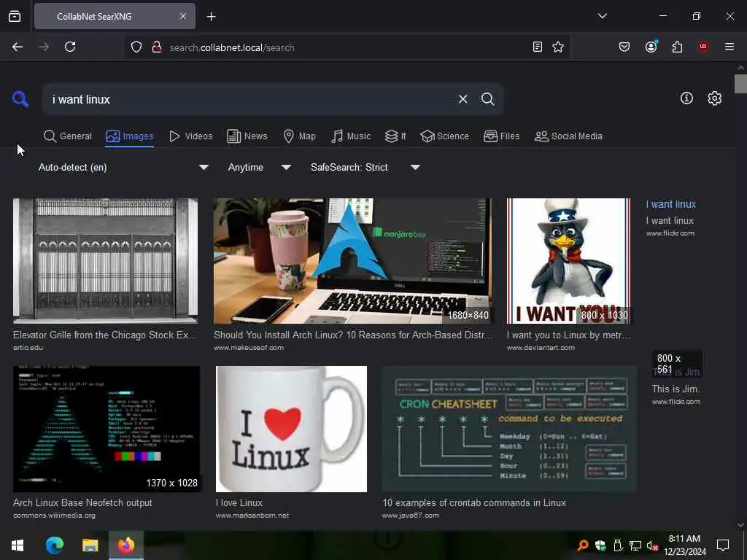Click into the search query field
The width and height of the screenshot is (747, 560).
pyautogui.click(x=248, y=99)
